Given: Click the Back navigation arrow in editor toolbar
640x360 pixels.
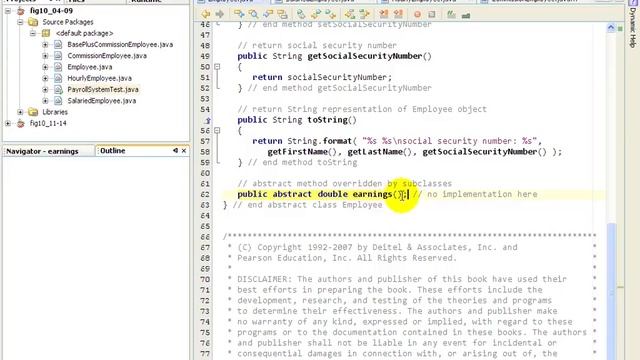Looking at the screenshot, I should point(206,14).
